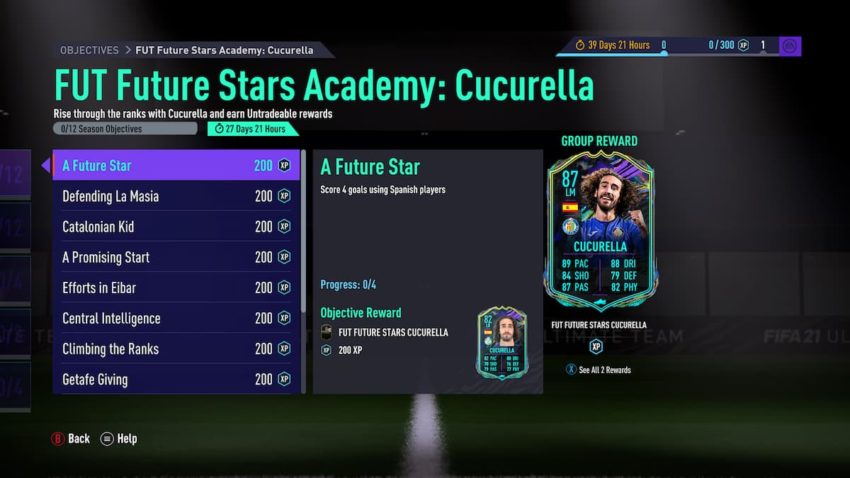
Task: Click the Back button
Action: point(70,438)
